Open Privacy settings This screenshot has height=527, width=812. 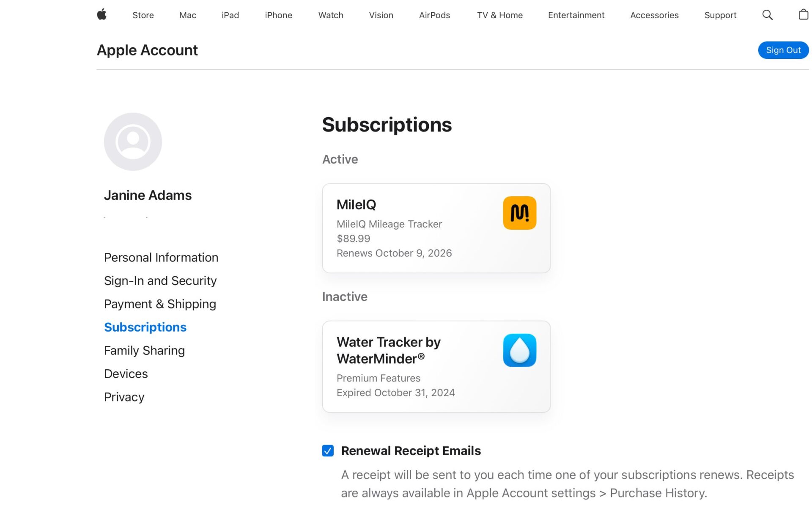(x=124, y=397)
